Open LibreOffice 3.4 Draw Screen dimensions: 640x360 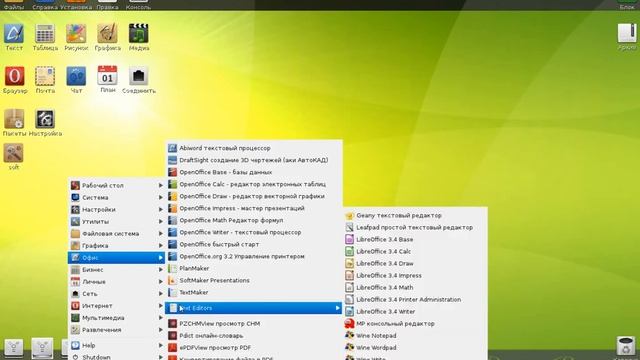415,264
